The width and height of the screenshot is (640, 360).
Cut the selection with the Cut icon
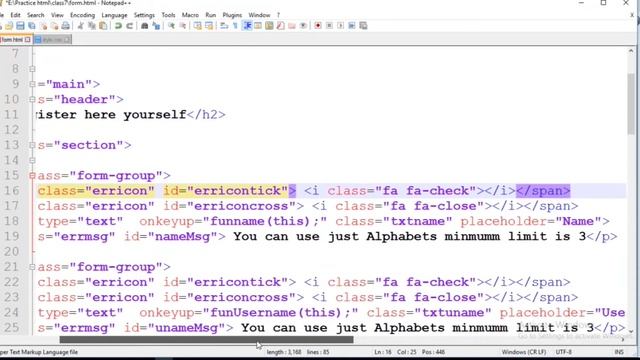(80, 26)
